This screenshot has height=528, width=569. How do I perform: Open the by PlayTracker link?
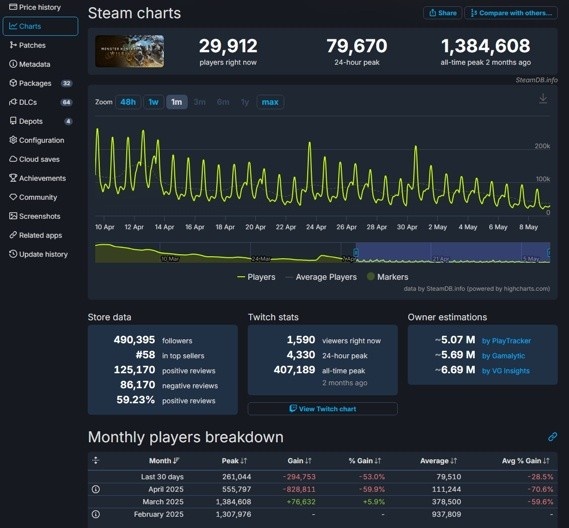(506, 341)
